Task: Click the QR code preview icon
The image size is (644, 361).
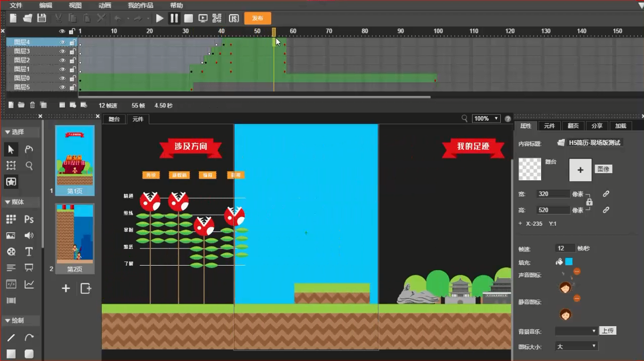Action: (217, 18)
